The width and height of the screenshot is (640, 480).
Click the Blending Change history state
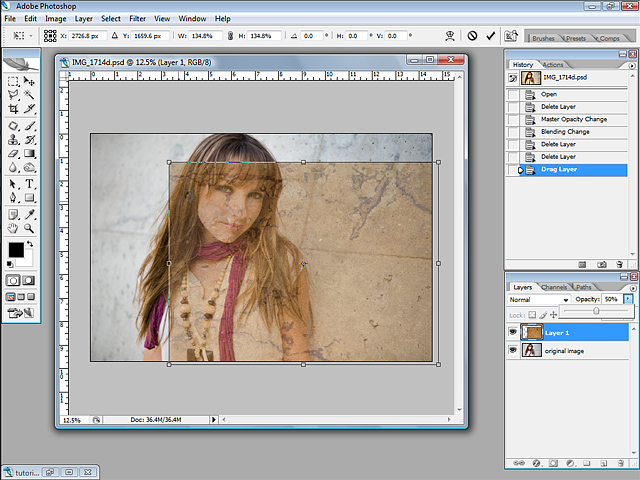[565, 132]
